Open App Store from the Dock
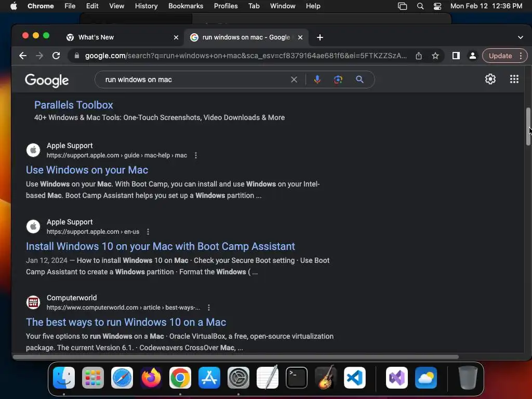Screen dimensions: 532x399 pyautogui.click(x=209, y=378)
